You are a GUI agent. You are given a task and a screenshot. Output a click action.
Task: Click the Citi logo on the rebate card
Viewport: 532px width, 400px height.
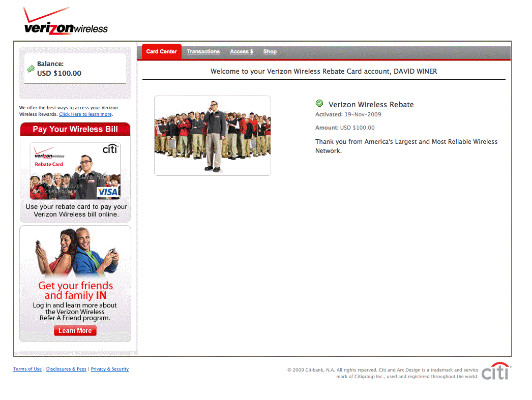[110, 149]
